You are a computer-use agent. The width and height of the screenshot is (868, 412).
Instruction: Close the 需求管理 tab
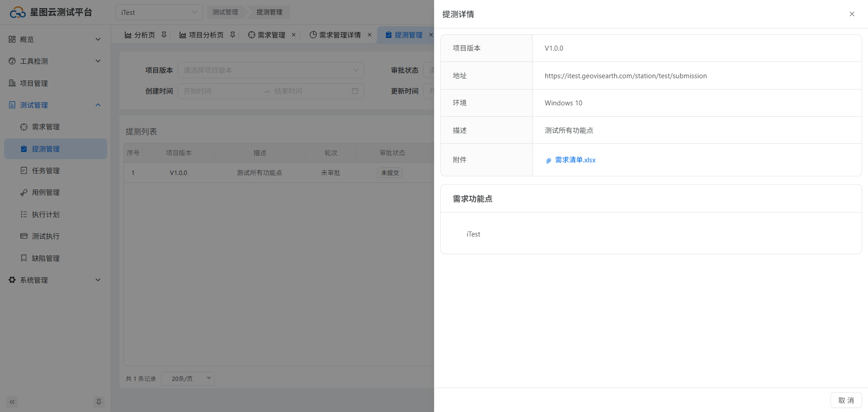(294, 35)
